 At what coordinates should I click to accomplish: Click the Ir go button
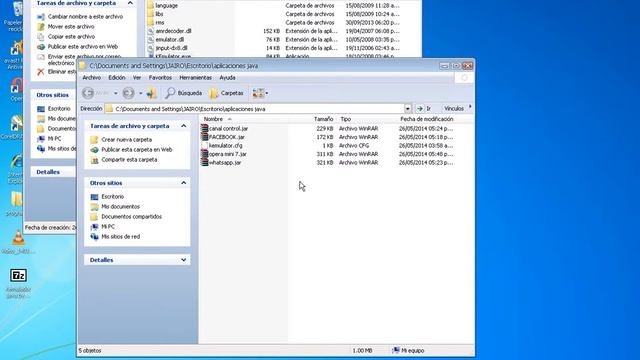[423, 109]
